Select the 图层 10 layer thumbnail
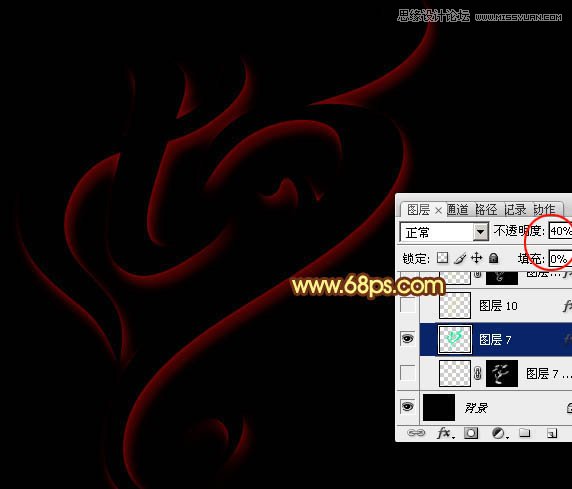Image resolution: width=572 pixels, height=489 pixels. pos(455,306)
